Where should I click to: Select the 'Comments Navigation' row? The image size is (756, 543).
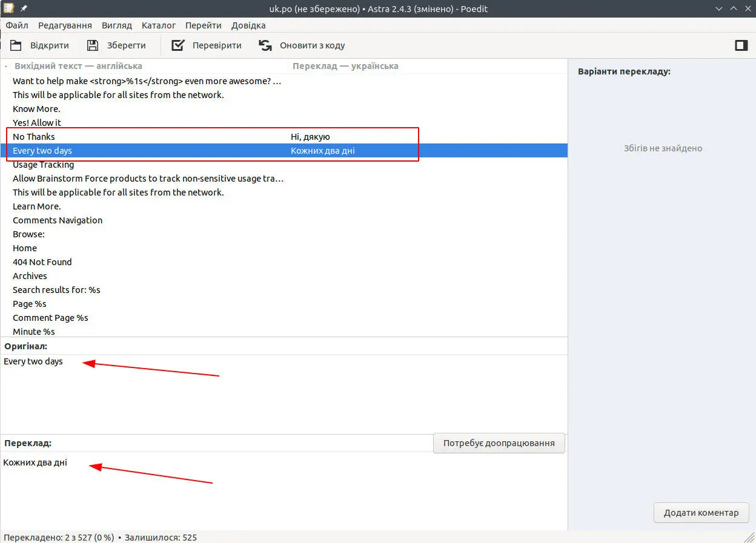coord(284,220)
